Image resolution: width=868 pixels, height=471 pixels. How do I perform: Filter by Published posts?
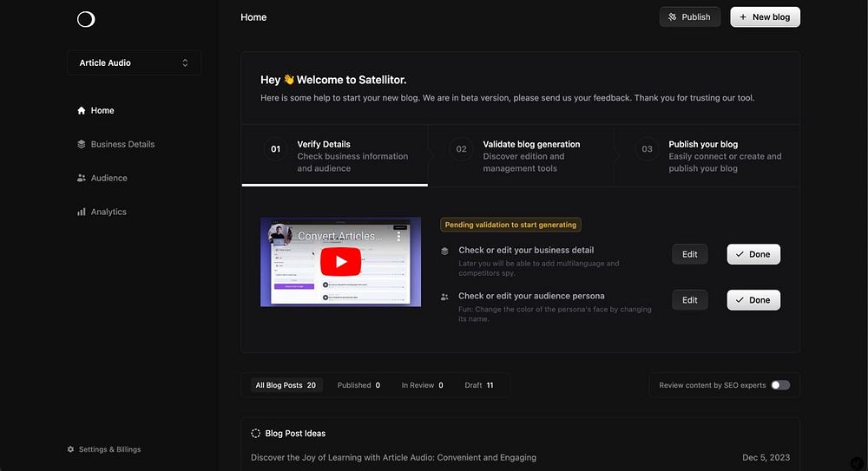[358, 385]
